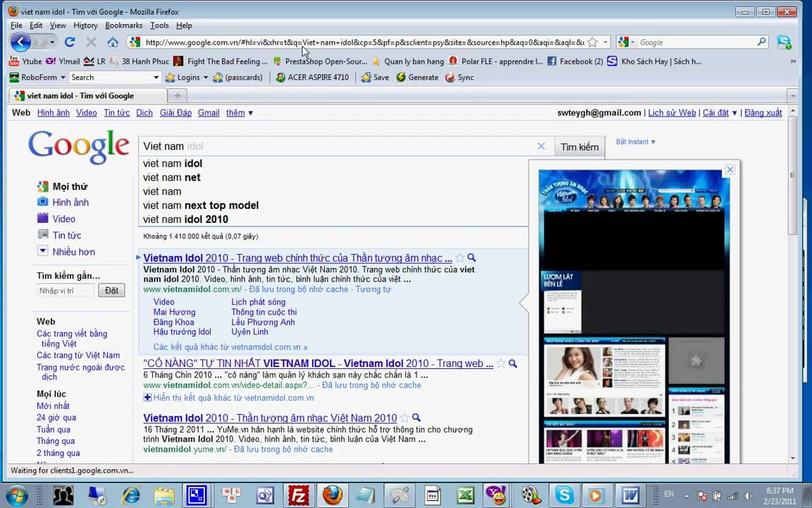
Task: Open PrestaShop Open-Sour... bookmark
Action: 320,61
